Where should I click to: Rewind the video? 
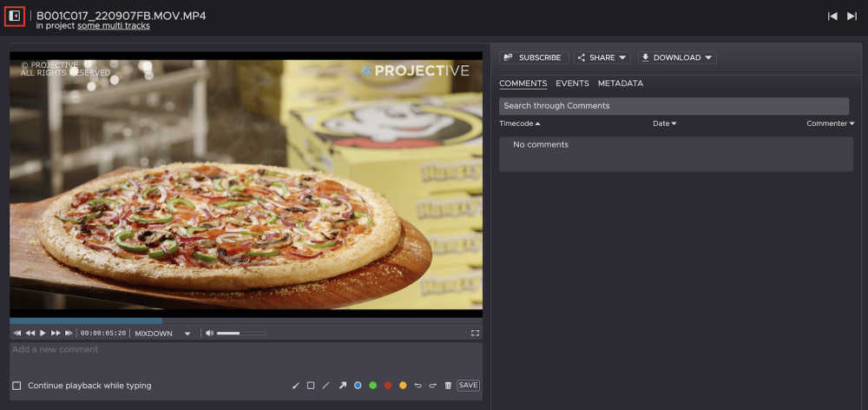(30, 333)
